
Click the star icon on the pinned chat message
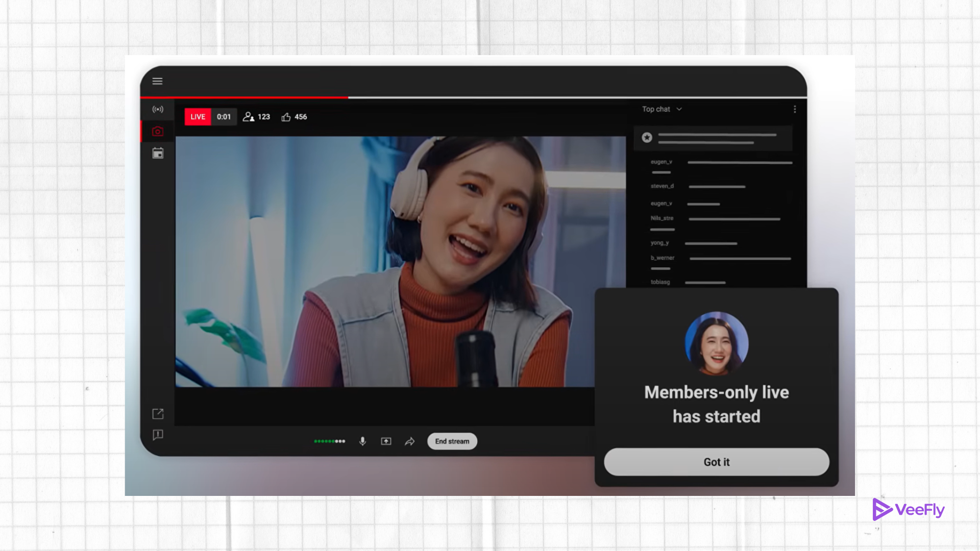pyautogui.click(x=647, y=137)
